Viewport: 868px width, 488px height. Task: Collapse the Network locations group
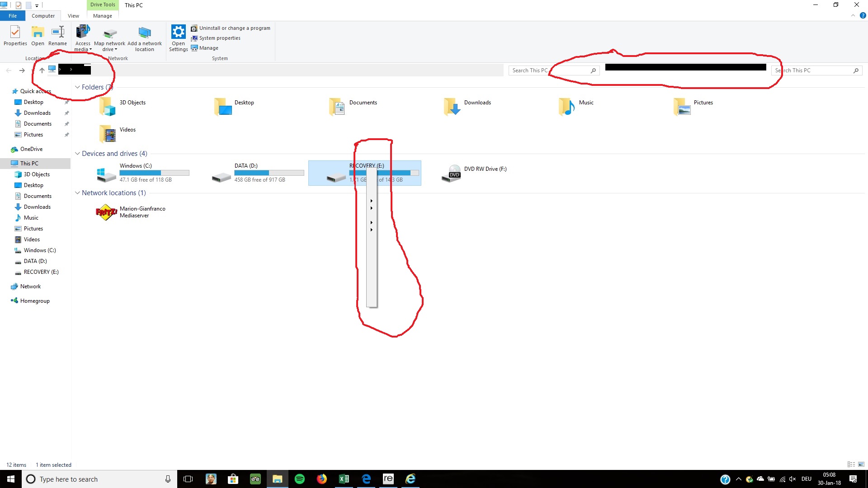[x=77, y=193]
